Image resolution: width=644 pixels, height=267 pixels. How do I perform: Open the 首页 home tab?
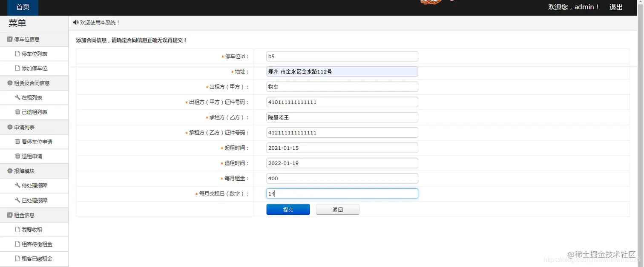[23, 7]
